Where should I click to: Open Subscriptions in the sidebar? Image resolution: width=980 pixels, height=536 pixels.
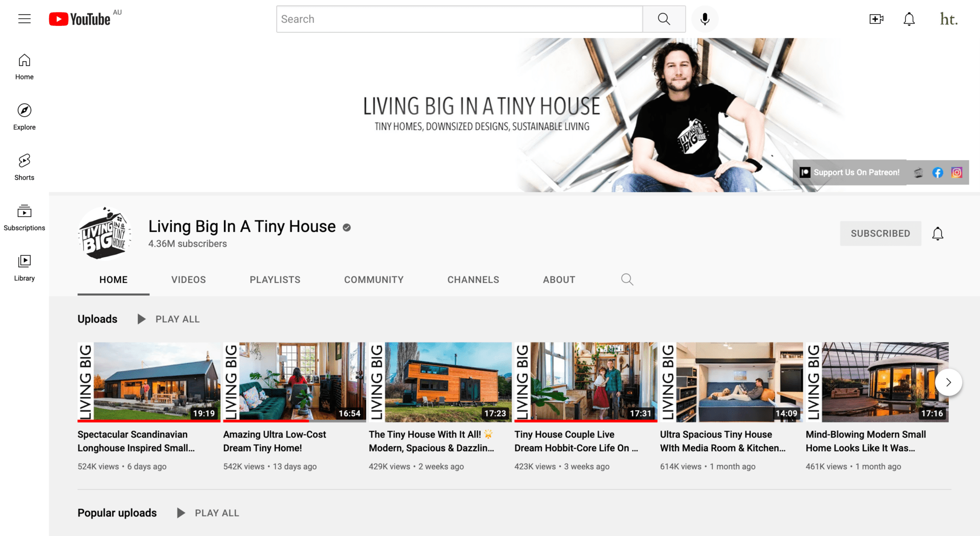(24, 218)
